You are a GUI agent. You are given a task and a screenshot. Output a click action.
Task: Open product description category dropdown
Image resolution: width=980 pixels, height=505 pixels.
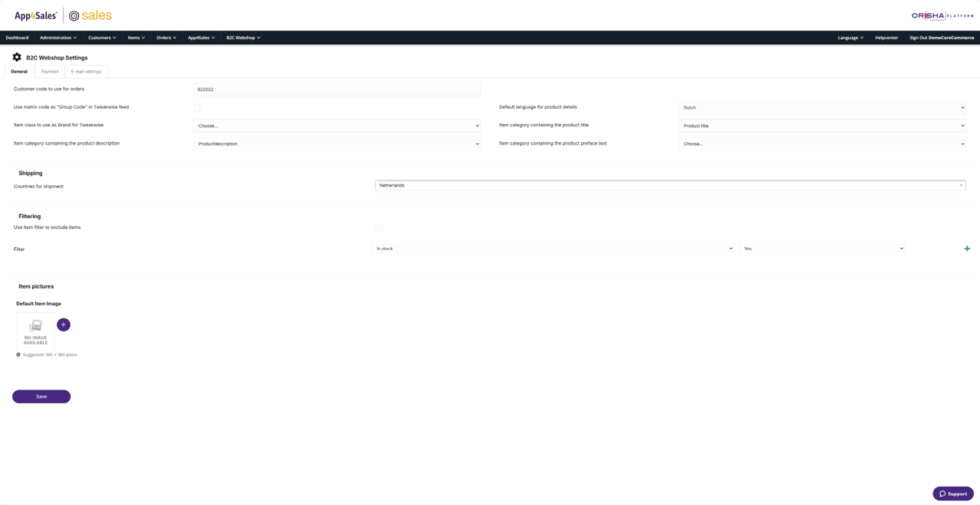point(337,144)
